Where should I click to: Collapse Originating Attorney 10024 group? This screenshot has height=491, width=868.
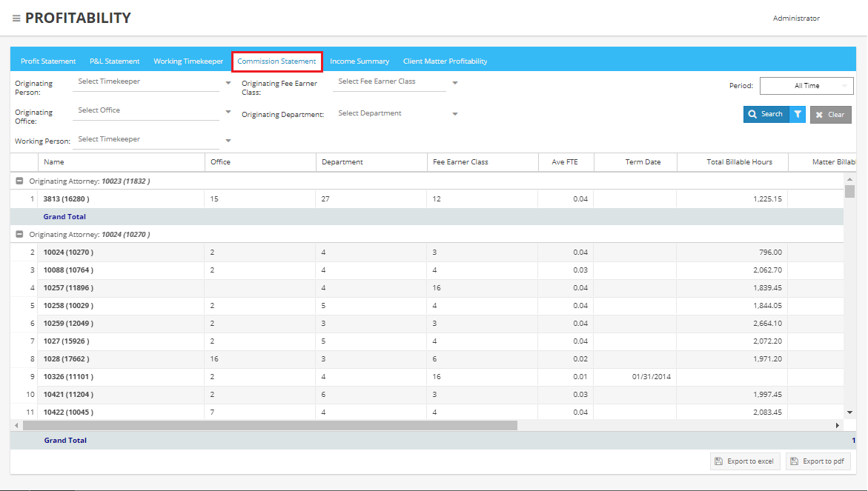(19, 234)
